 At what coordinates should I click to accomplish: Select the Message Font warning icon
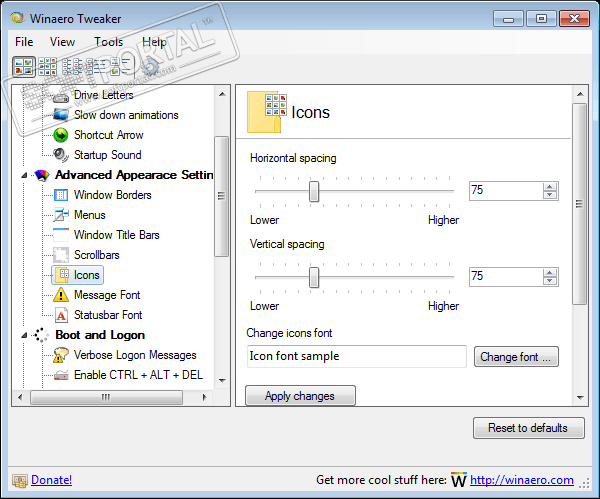pyautogui.click(x=60, y=295)
